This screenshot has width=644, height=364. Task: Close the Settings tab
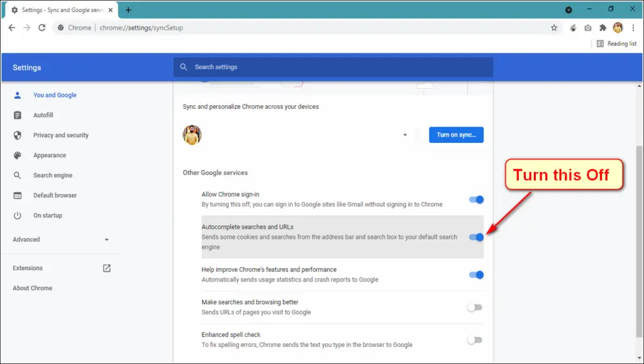[111, 10]
